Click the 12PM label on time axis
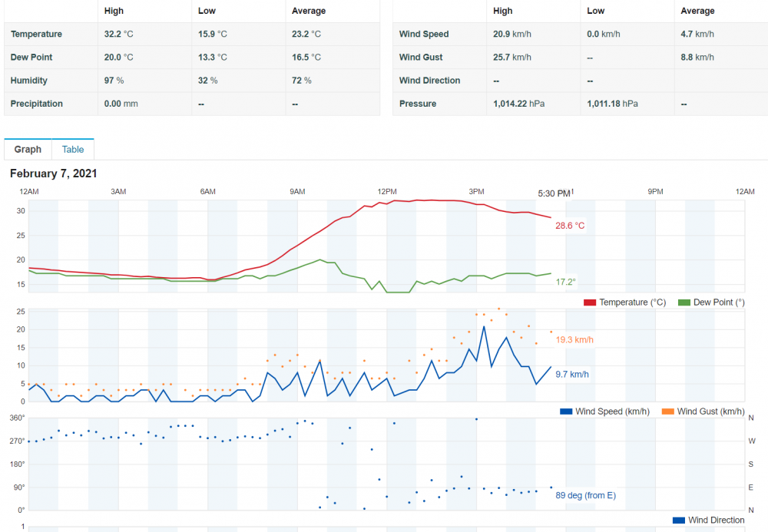 387,191
